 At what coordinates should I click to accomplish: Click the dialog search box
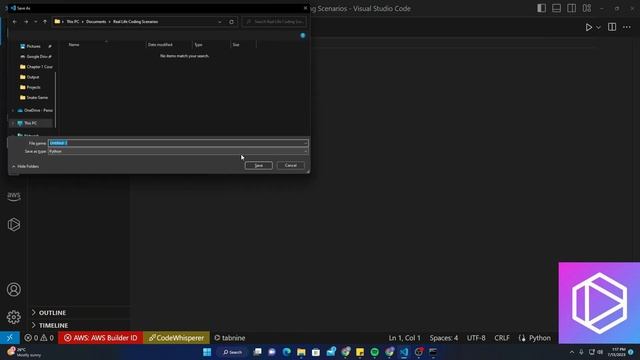(275, 22)
